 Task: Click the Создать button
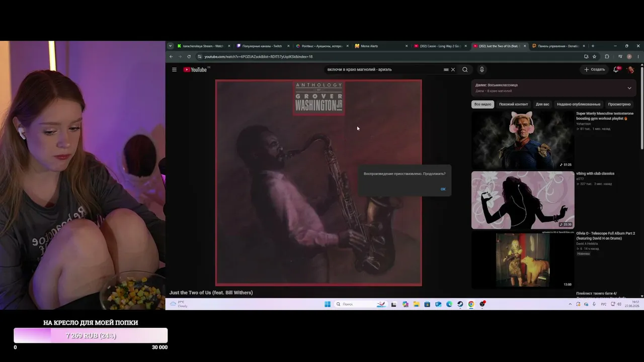[594, 69]
